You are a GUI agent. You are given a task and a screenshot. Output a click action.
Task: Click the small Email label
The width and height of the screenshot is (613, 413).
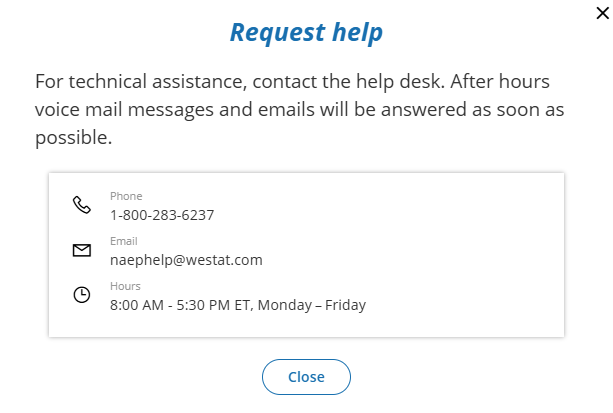pyautogui.click(x=124, y=241)
